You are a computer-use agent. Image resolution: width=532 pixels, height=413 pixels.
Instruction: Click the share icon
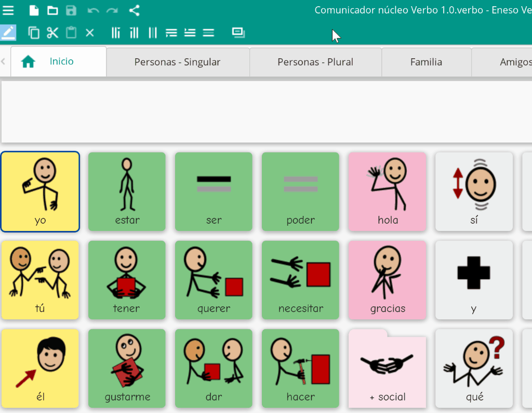(135, 10)
